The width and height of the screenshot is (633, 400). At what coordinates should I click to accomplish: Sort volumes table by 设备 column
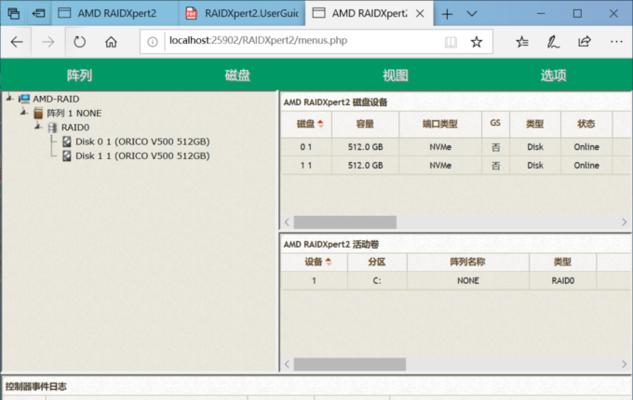[314, 262]
